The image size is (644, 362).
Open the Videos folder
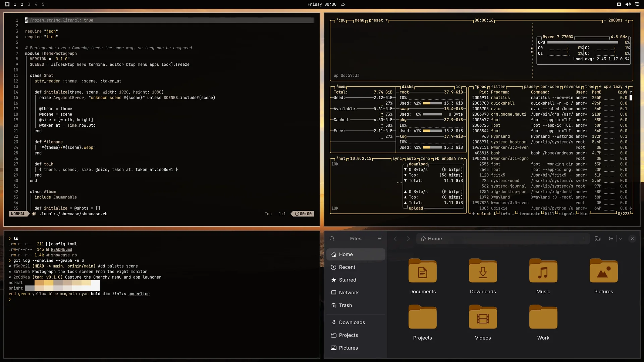[483, 323]
